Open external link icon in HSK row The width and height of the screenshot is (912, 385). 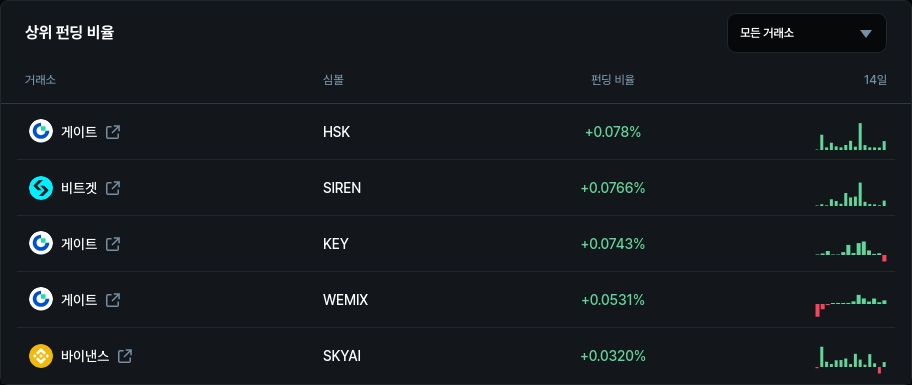point(113,132)
